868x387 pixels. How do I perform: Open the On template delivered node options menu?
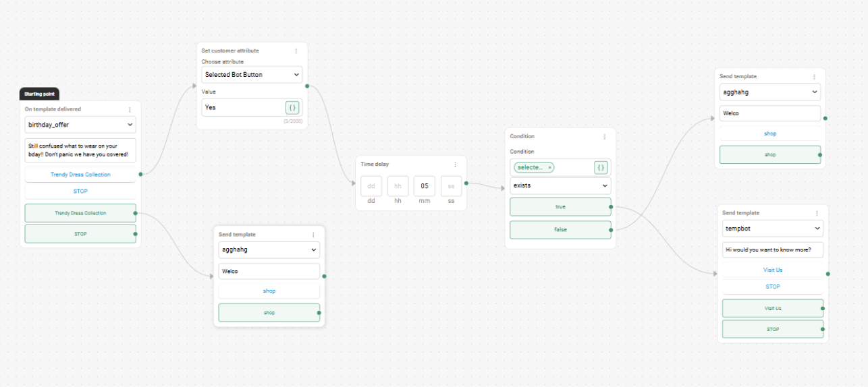(x=130, y=109)
